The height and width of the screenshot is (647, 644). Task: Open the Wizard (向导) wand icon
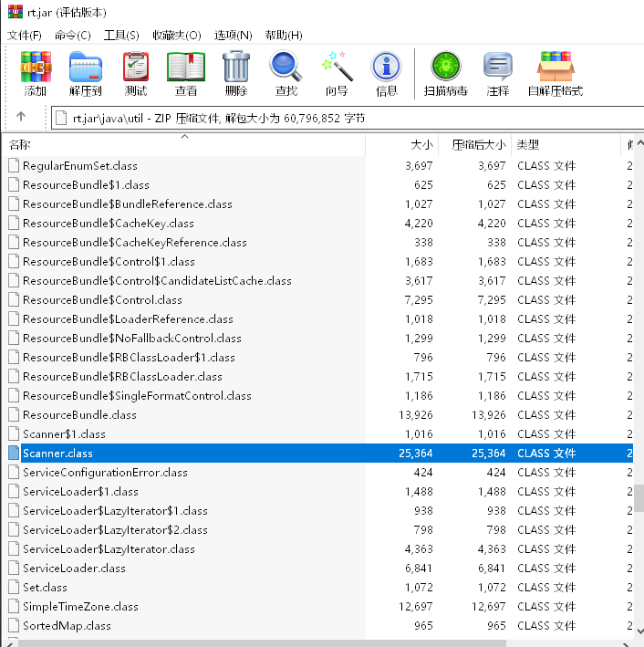338,67
